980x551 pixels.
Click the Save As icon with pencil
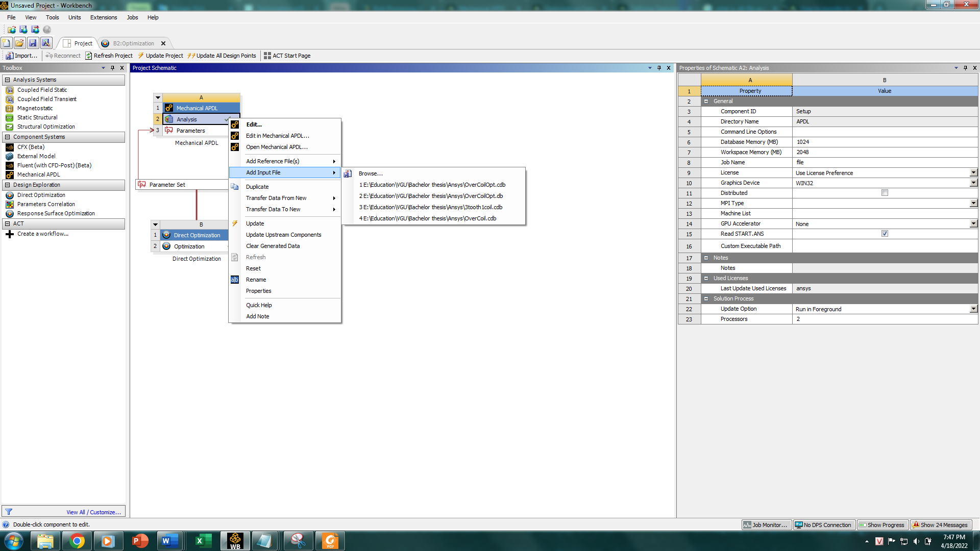point(46,43)
